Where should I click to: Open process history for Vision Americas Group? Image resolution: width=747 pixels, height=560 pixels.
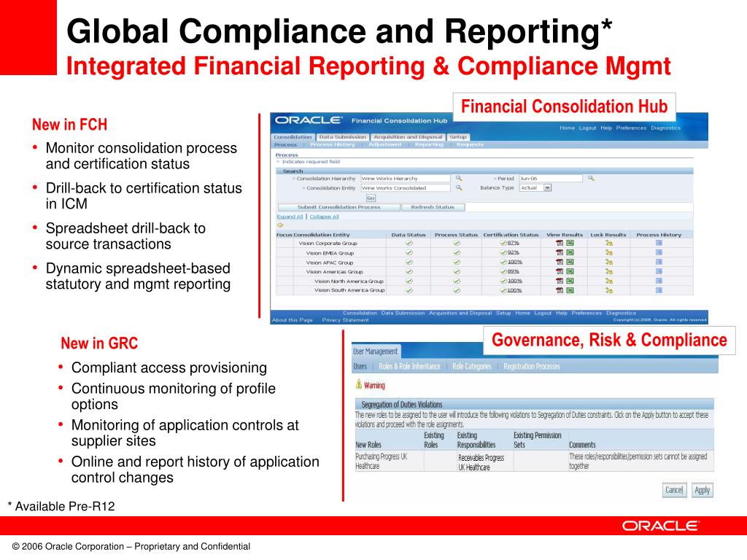[659, 271]
